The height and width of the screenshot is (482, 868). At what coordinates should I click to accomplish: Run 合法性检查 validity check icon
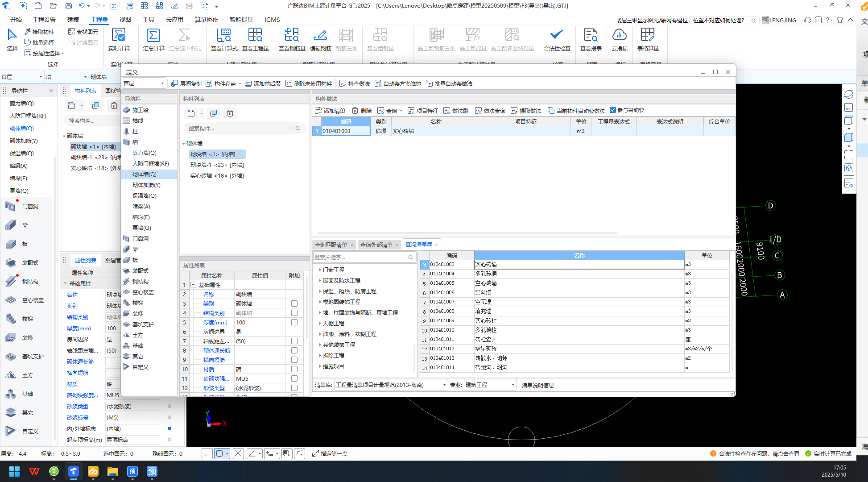tap(557, 39)
